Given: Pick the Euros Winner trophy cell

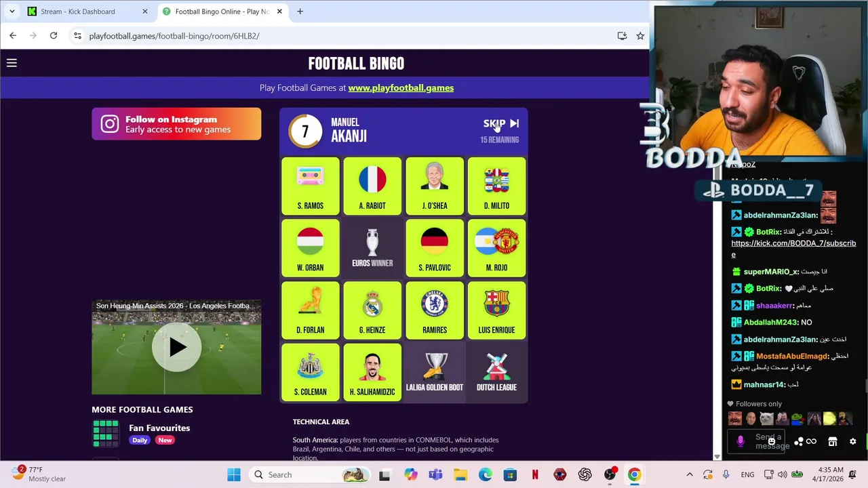Looking at the screenshot, I should [x=372, y=248].
